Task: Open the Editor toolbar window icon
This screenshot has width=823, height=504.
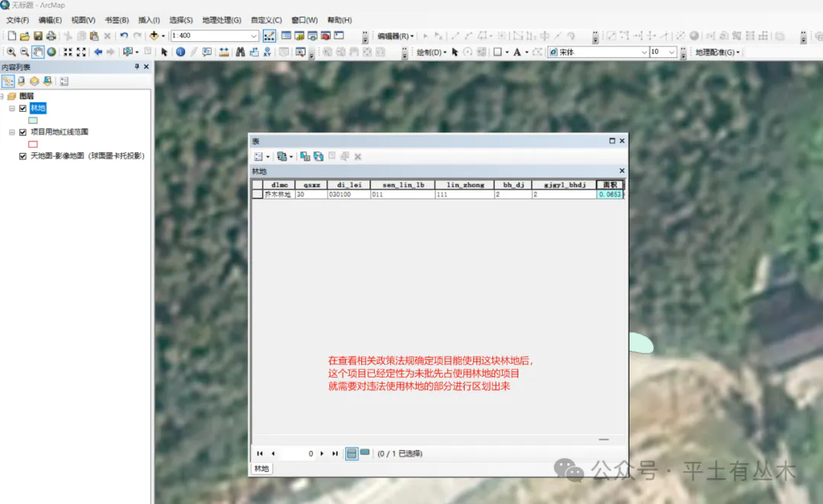Action: (x=270, y=36)
